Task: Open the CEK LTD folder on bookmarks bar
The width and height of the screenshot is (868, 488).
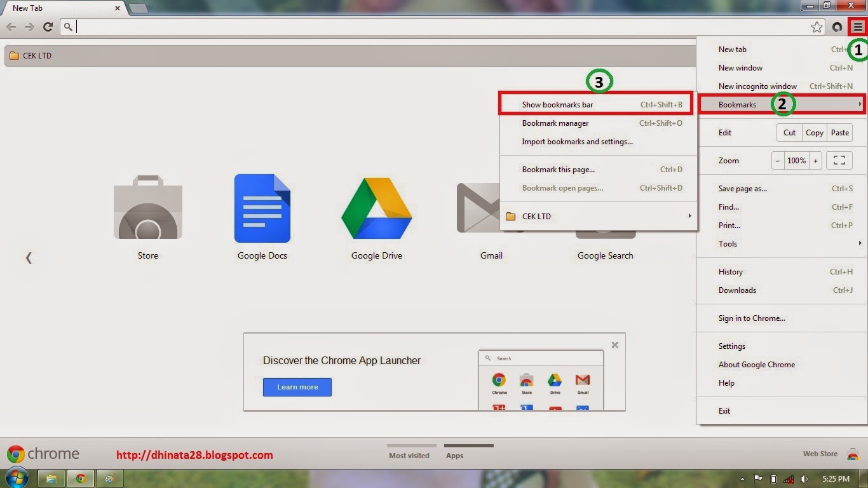Action: pos(31,55)
